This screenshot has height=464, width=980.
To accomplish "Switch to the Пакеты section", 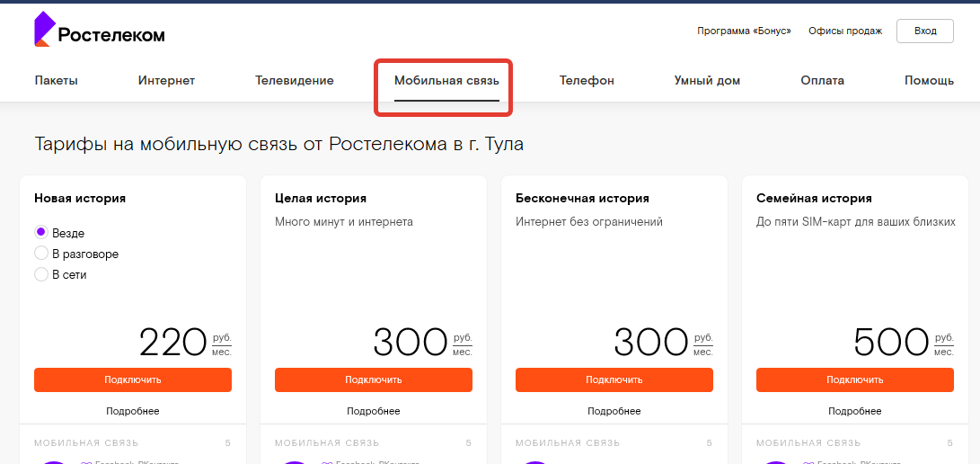I will pyautogui.click(x=57, y=81).
